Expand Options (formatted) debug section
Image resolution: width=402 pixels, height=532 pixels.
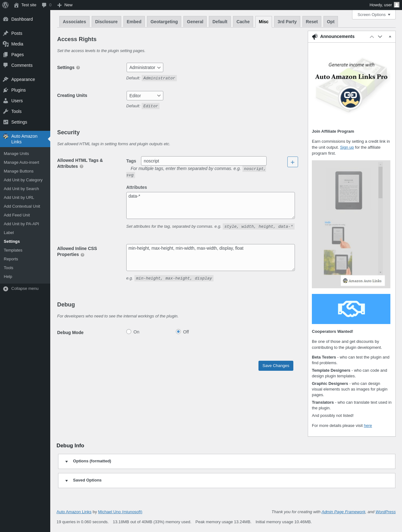[226, 461]
